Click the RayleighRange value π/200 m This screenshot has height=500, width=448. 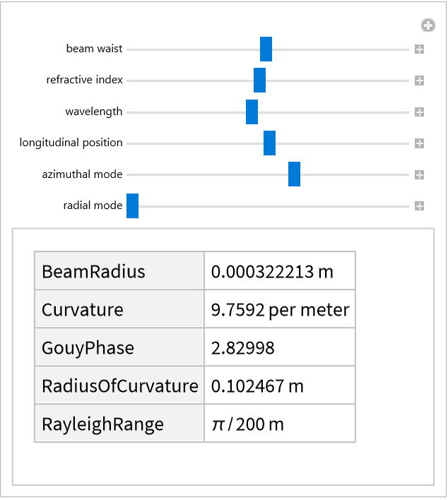click(247, 424)
